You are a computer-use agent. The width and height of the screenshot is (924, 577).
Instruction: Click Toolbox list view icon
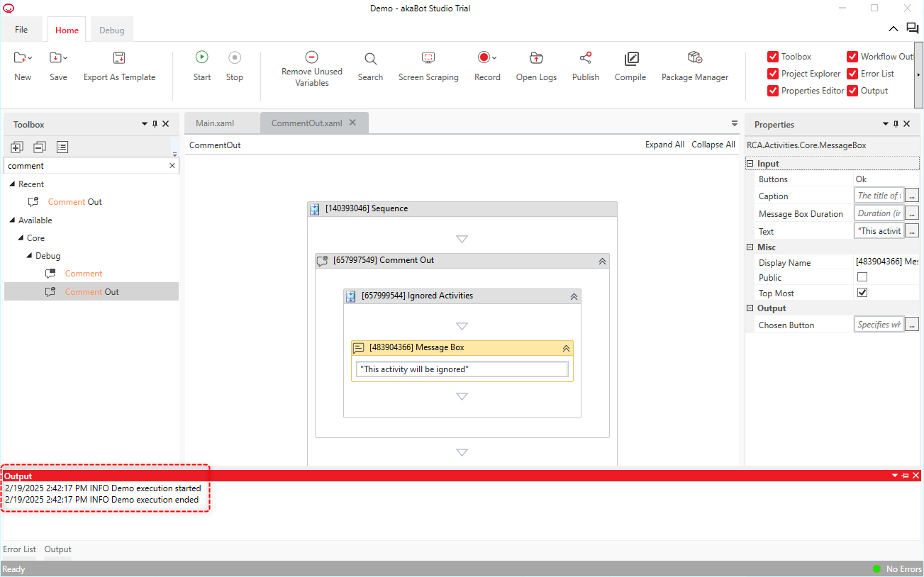click(x=62, y=147)
